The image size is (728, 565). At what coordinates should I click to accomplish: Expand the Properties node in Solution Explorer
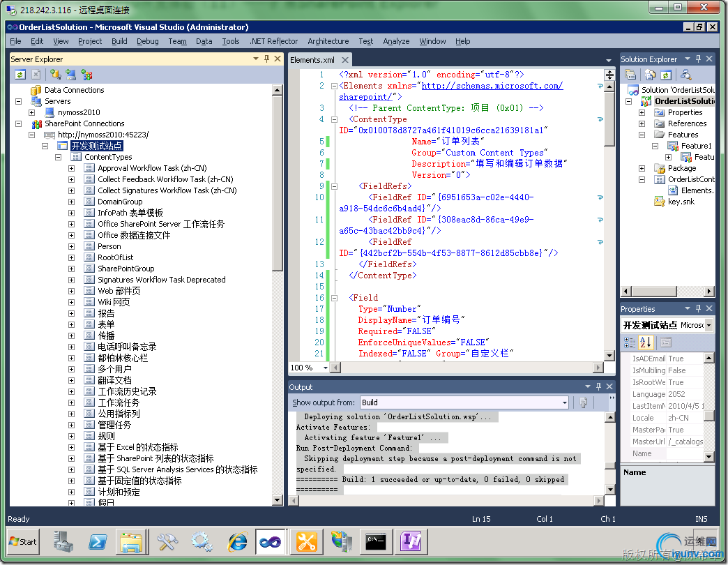(642, 112)
